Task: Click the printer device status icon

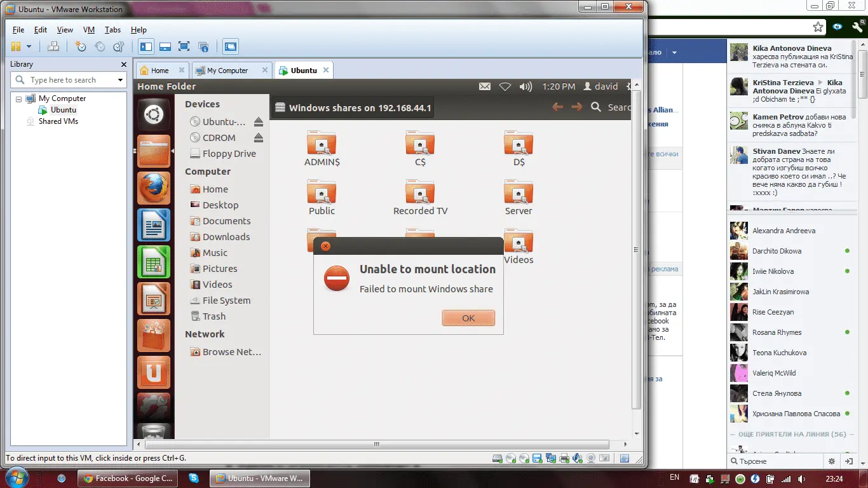Action: (x=564, y=458)
